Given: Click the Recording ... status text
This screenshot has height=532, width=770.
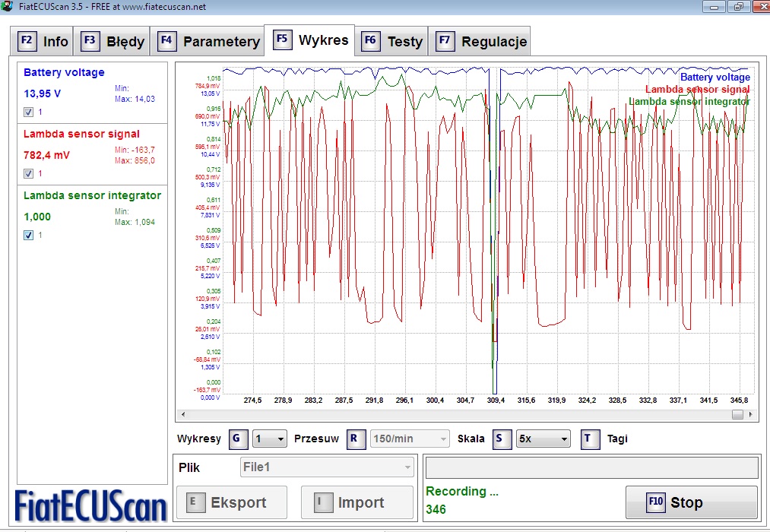Looking at the screenshot, I should [462, 491].
